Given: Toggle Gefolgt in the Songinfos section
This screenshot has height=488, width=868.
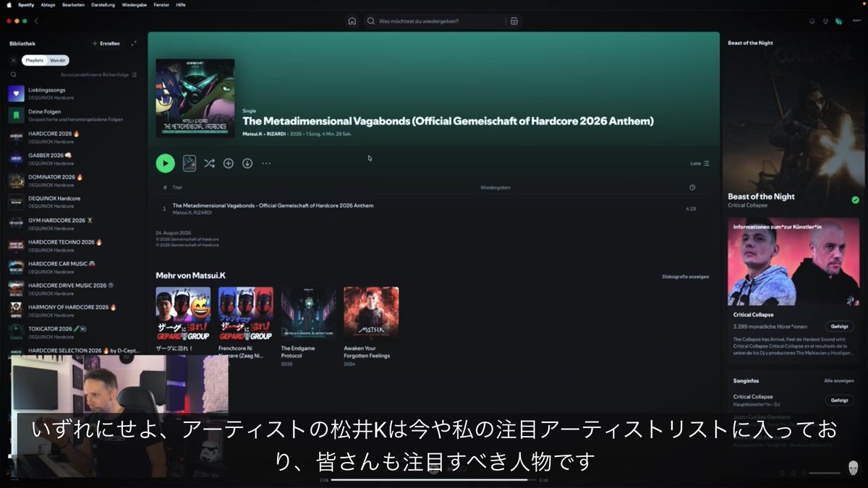Looking at the screenshot, I should tap(839, 400).
